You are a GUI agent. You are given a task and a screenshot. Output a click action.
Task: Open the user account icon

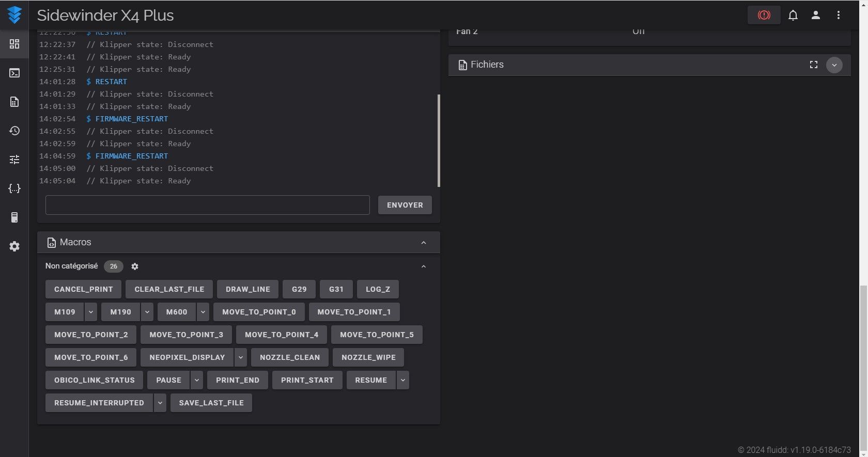pos(816,15)
